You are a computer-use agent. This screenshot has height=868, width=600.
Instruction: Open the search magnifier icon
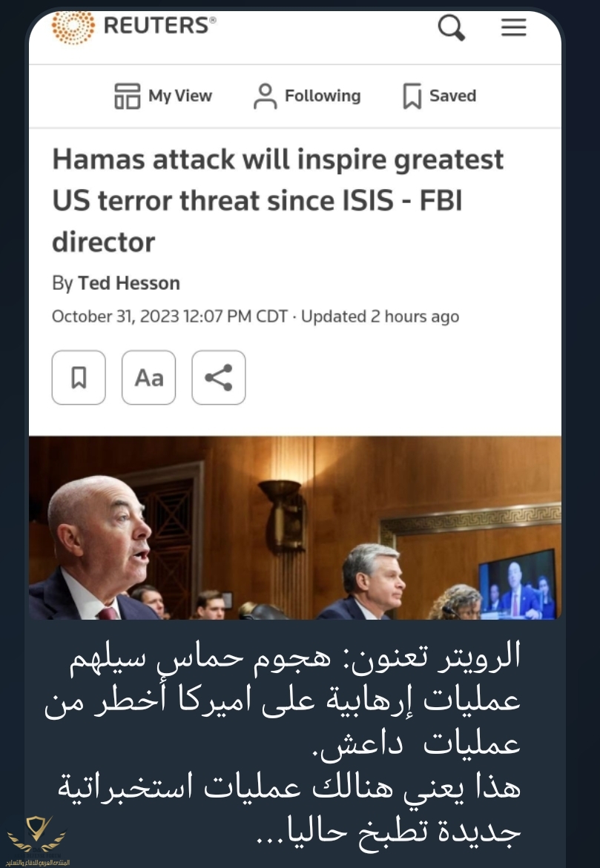click(452, 27)
